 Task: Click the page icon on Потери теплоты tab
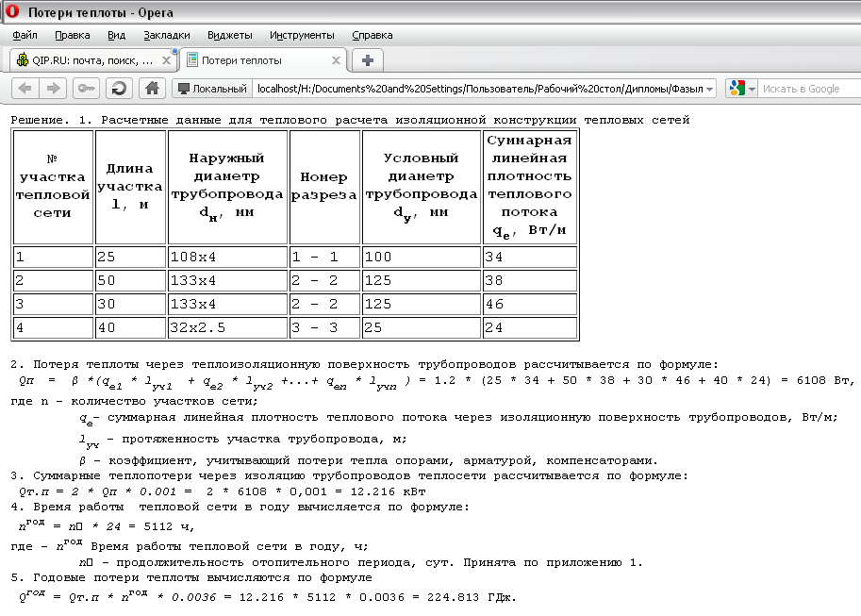coord(192,59)
